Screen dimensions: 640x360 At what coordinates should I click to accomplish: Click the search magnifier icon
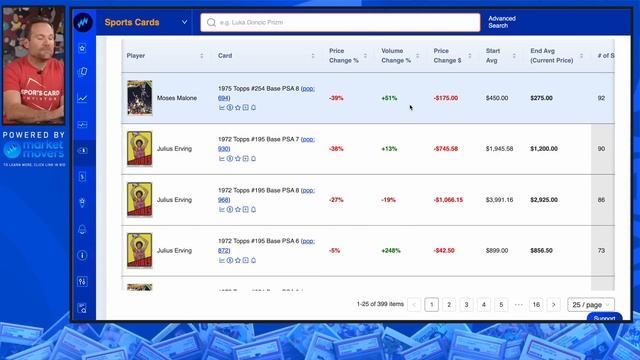pyautogui.click(x=211, y=22)
